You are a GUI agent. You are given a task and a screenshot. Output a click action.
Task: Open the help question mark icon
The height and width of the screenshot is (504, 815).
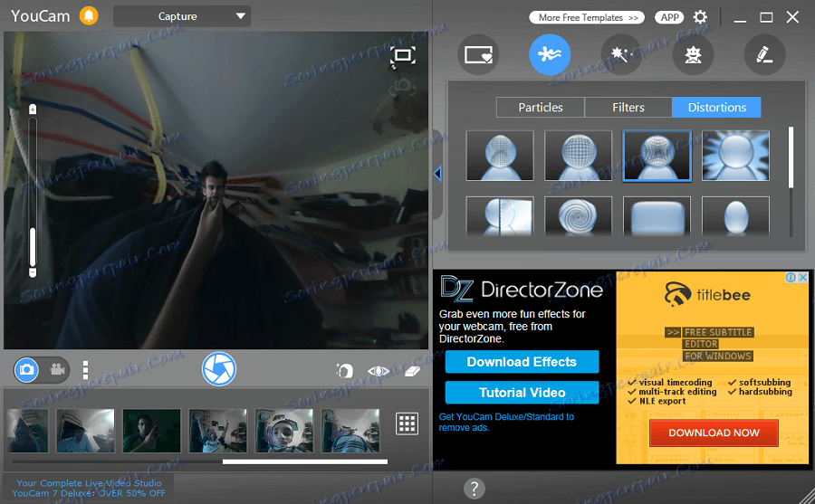(474, 489)
